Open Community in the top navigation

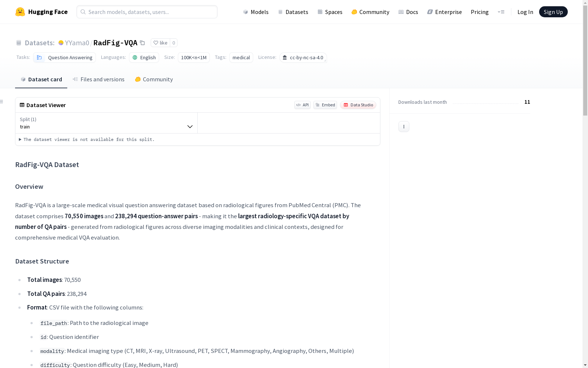coord(370,12)
